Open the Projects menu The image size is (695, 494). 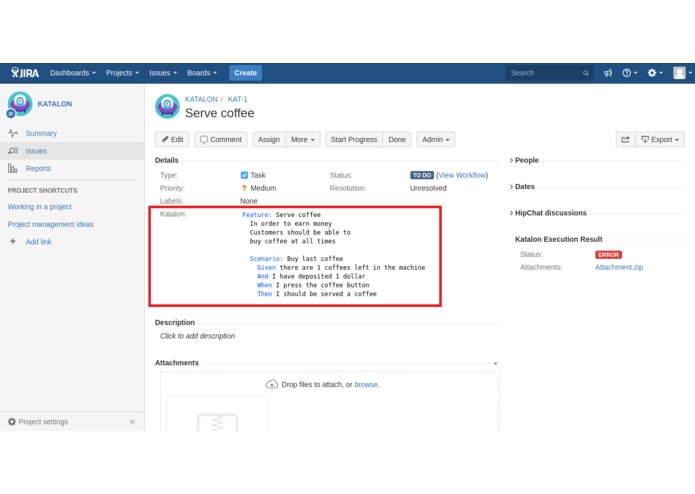click(x=122, y=73)
